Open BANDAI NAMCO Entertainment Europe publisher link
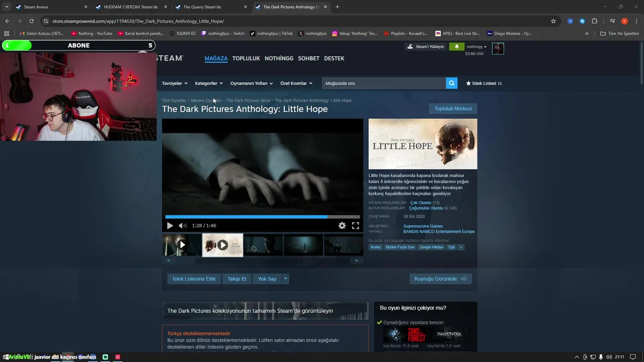 [x=439, y=232]
